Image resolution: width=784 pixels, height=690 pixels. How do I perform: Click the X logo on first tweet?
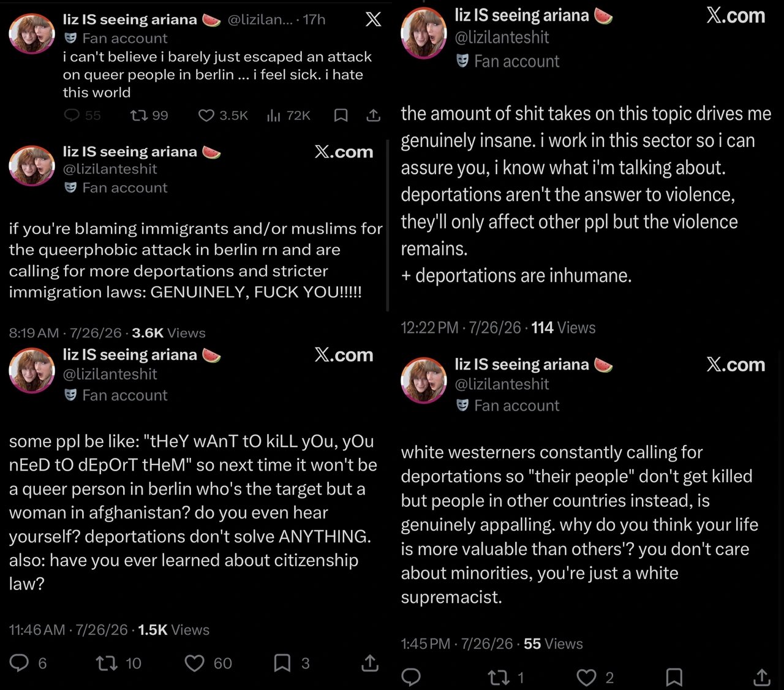pos(373,19)
